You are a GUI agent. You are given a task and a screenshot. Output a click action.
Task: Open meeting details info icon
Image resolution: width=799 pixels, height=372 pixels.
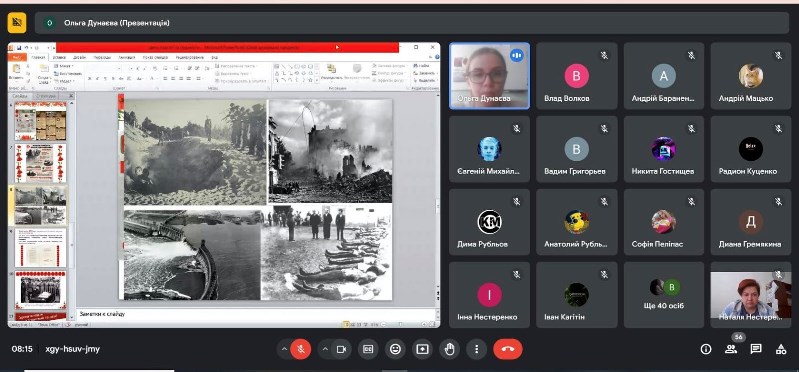click(x=706, y=349)
